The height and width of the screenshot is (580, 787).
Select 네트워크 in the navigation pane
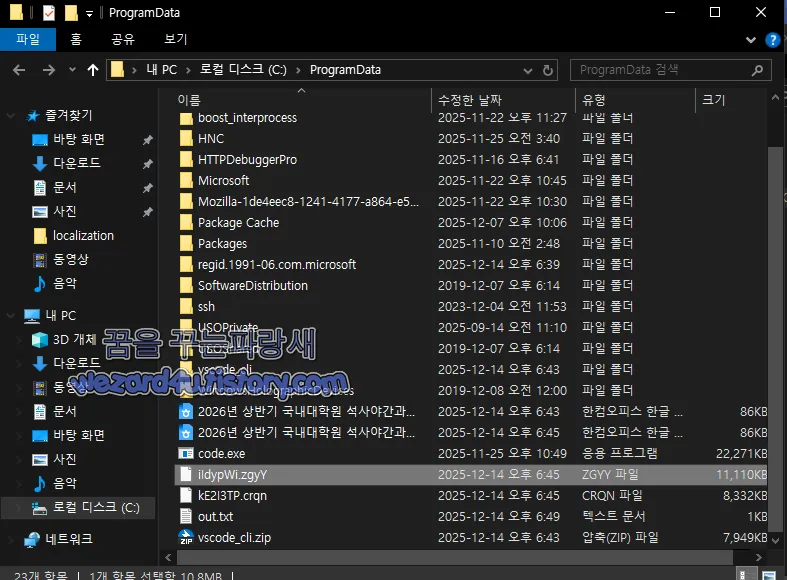click(69, 539)
